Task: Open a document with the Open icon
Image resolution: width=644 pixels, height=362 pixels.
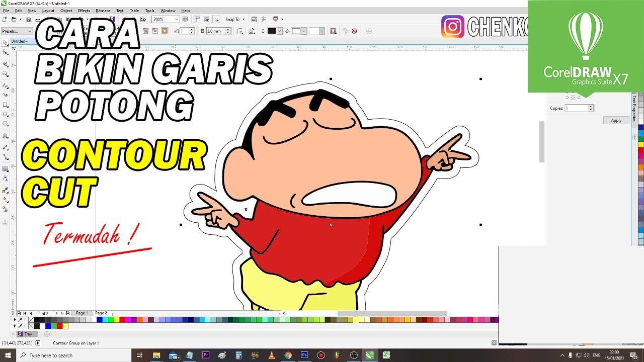Action: 14,19
